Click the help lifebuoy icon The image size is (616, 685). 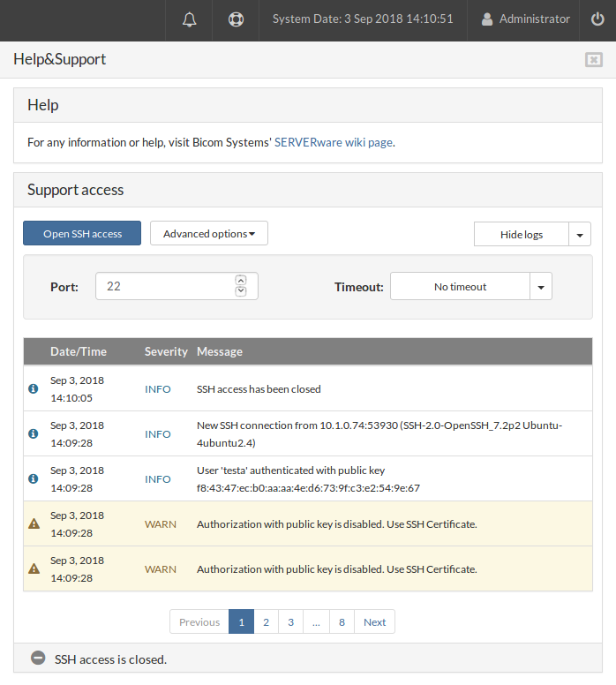coord(236,19)
